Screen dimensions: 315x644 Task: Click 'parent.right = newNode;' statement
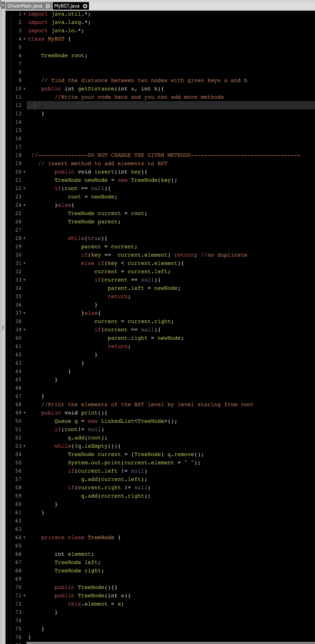point(146,338)
